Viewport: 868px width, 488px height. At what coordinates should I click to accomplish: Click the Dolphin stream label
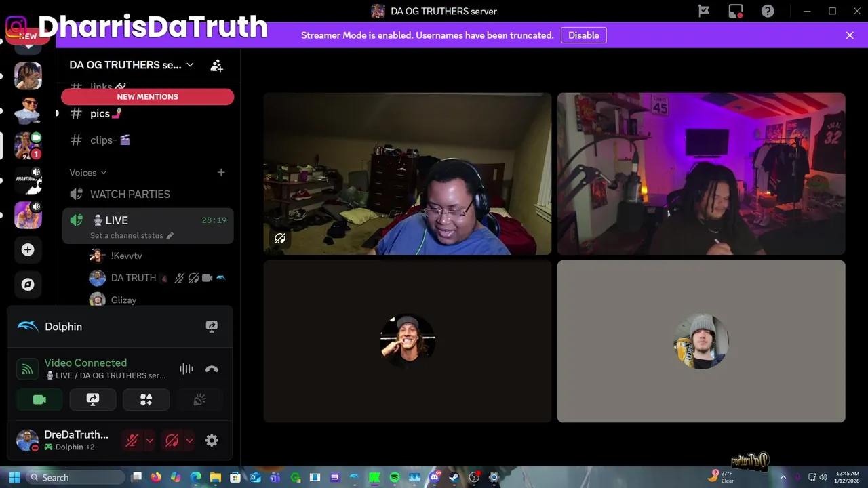click(63, 327)
